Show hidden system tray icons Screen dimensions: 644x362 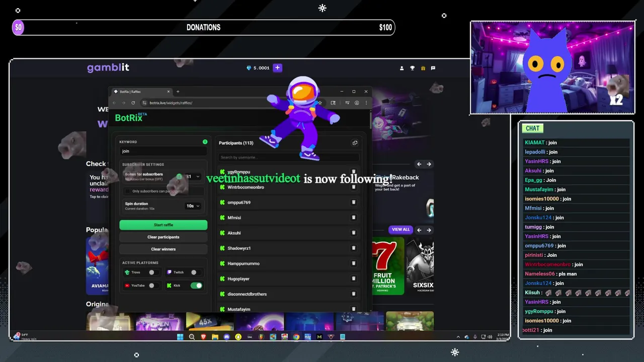pyautogui.click(x=458, y=337)
